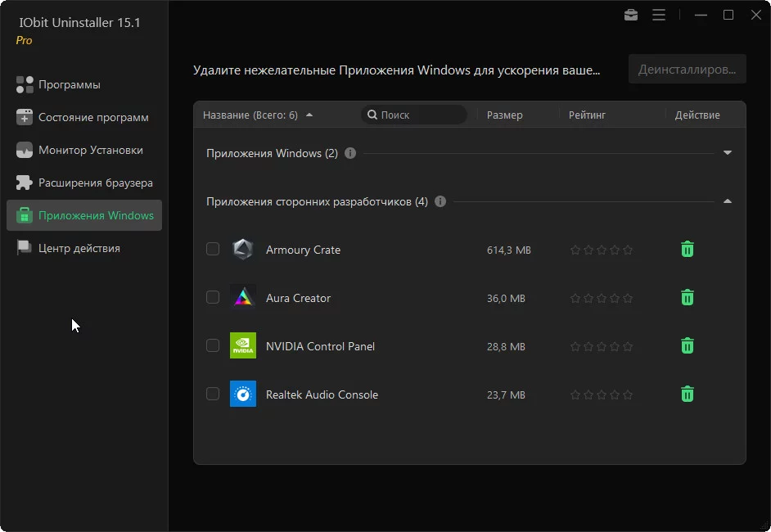
Task: Click the uninstall trash icon for Aura Creator
Action: click(688, 298)
